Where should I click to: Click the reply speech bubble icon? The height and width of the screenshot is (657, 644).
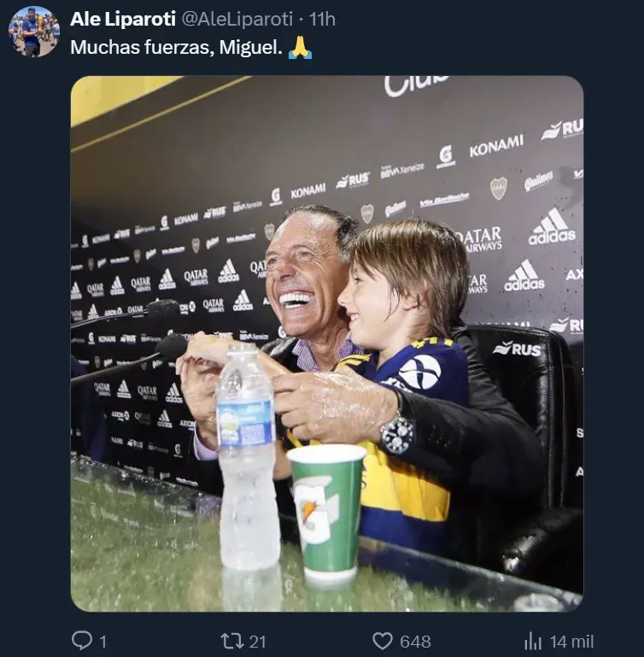[81, 640]
